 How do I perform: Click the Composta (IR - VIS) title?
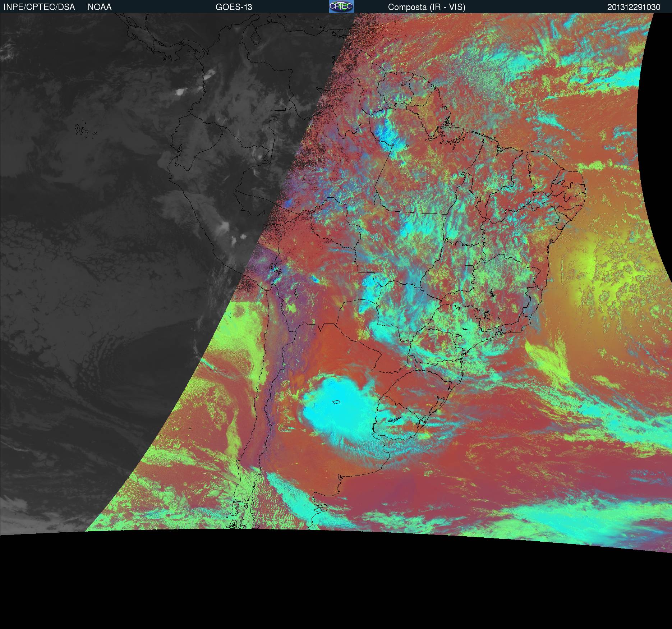(x=427, y=7)
